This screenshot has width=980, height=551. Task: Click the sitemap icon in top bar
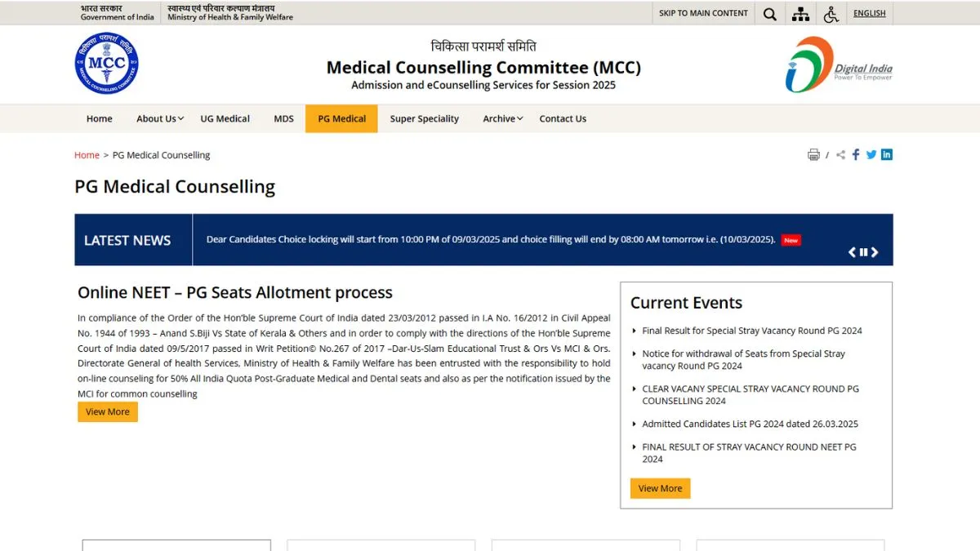point(800,13)
